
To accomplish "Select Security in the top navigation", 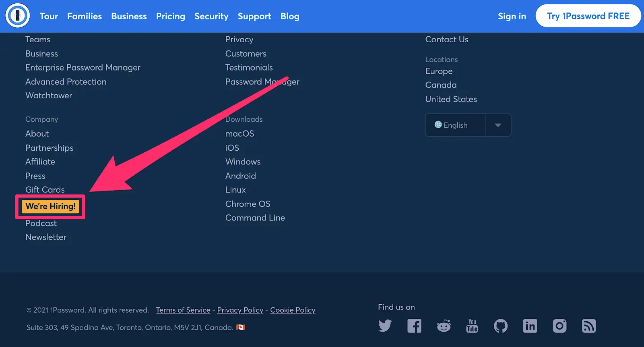I will 211,16.
